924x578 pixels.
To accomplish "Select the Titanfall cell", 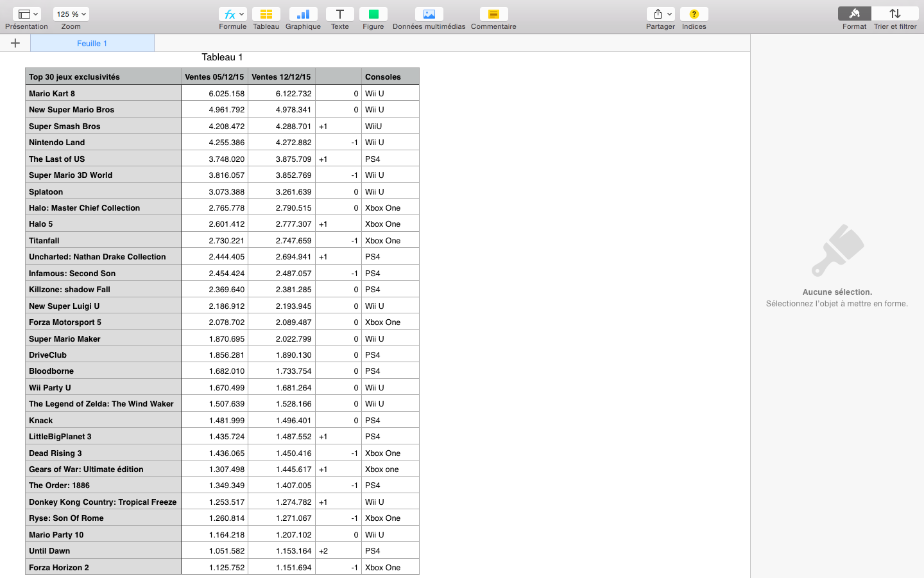I will pyautogui.click(x=103, y=240).
